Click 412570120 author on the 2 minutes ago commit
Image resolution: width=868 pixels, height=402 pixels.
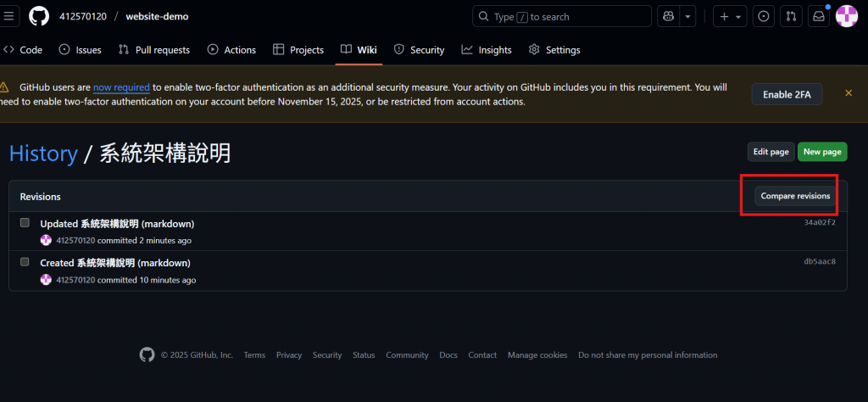[75, 240]
